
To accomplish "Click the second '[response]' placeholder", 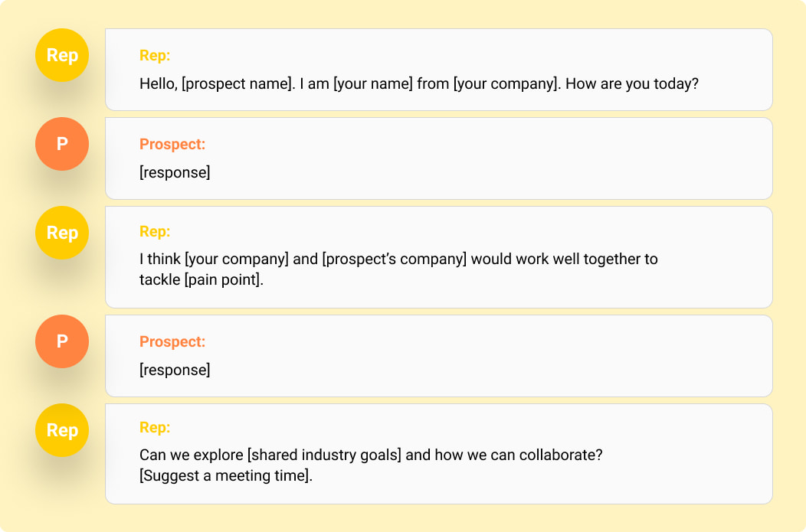I will tap(175, 370).
